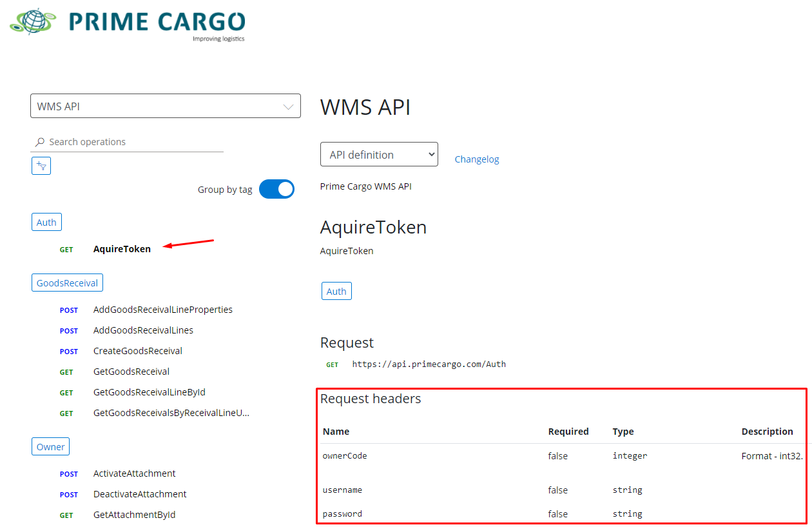This screenshot has height=527, width=812.
Task: Select the GetAttachmentById operation
Action: 134,515
